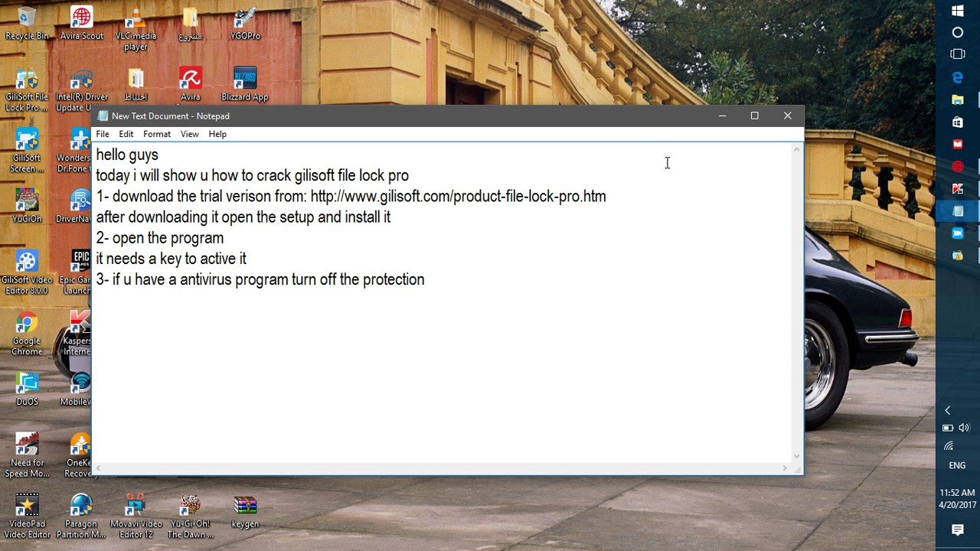Click the gilisoft.com URL text in Notepad
Image resolution: width=980 pixels, height=551 pixels.
point(458,197)
